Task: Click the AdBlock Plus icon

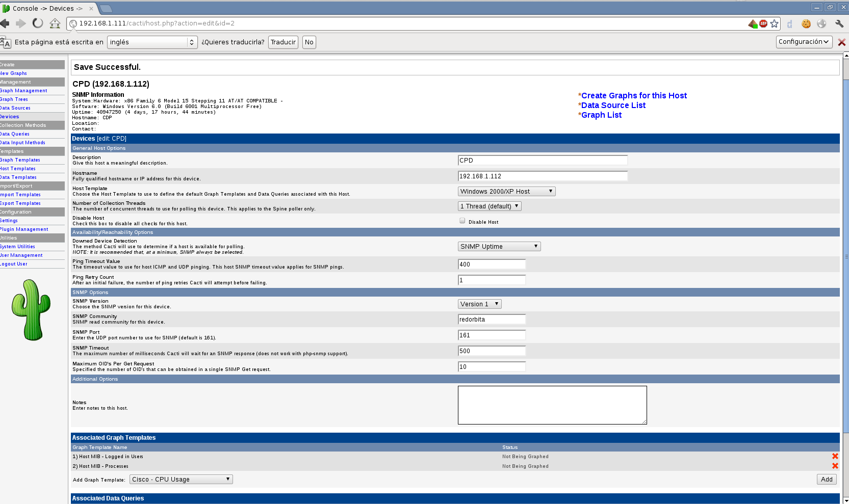Action: pos(763,23)
